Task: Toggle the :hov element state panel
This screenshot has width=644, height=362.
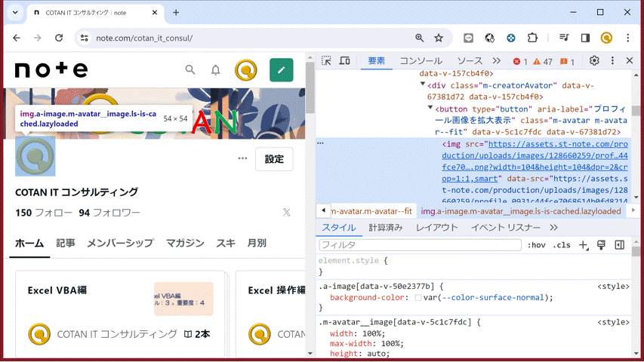Action: [536, 245]
